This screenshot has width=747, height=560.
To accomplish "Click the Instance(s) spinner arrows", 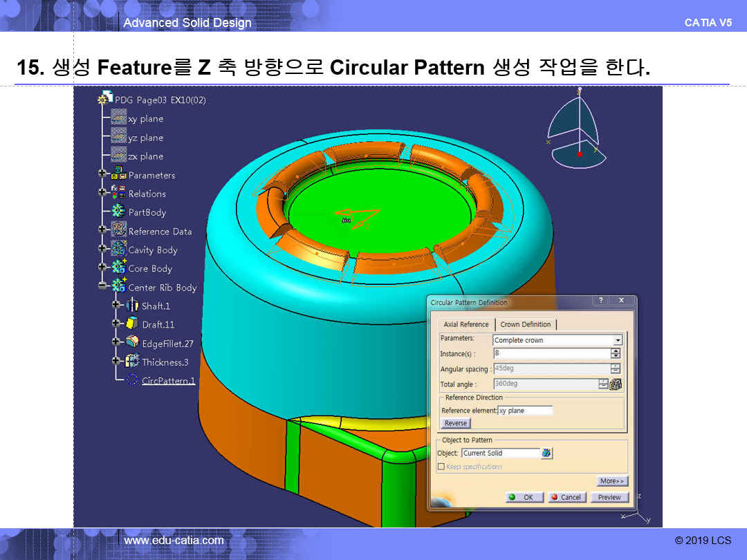I will point(616,353).
